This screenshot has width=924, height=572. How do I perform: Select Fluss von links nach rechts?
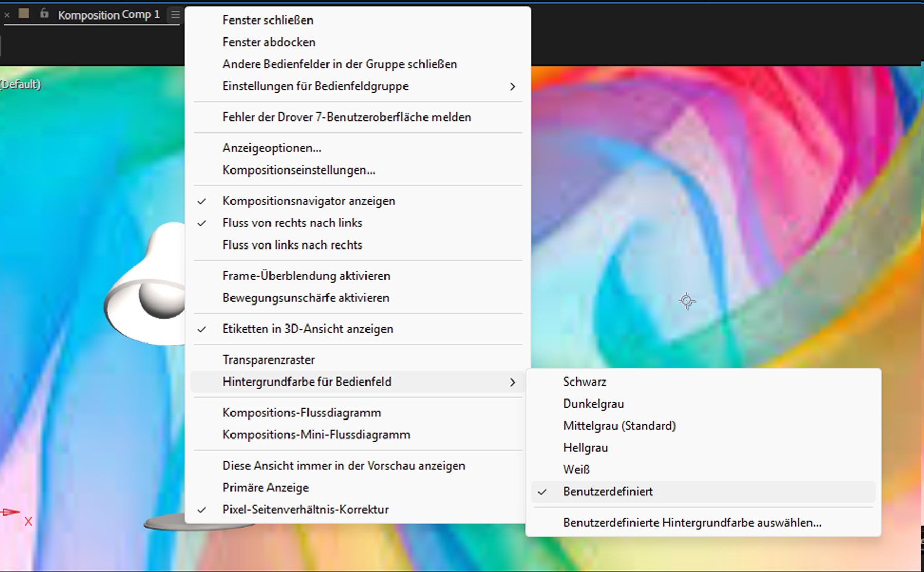tap(292, 245)
